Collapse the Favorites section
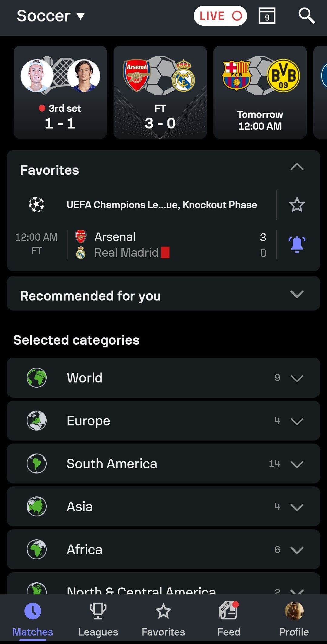 pyautogui.click(x=297, y=167)
